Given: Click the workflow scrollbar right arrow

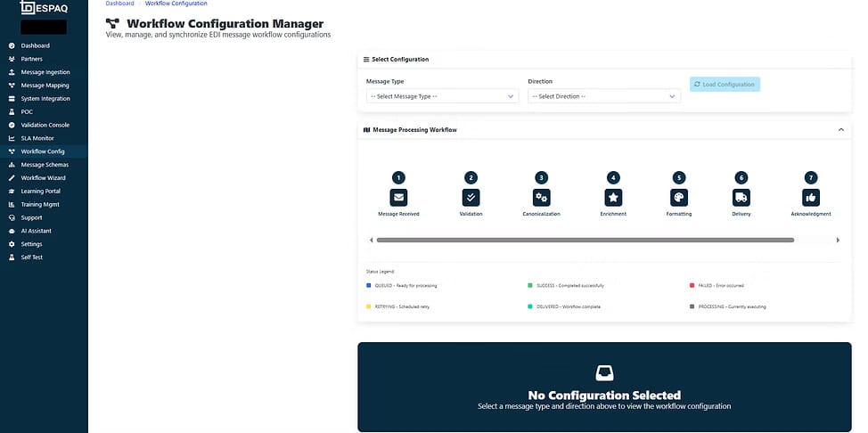Looking at the screenshot, I should tap(838, 241).
